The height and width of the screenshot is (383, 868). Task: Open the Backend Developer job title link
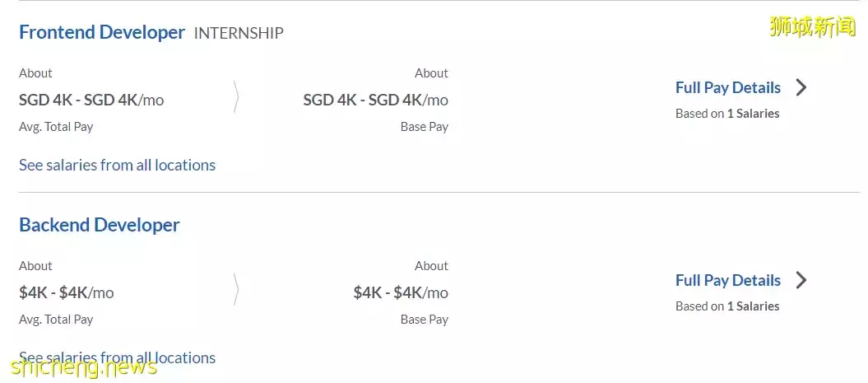pos(100,225)
